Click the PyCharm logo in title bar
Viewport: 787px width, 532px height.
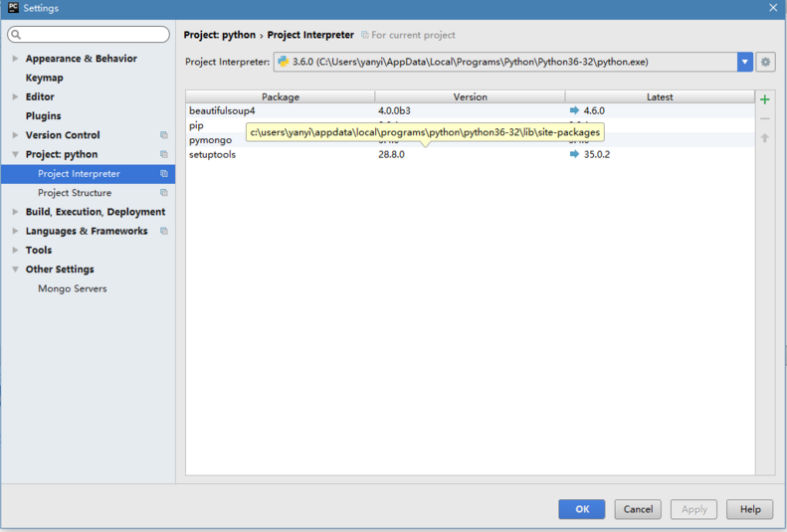coord(13,8)
